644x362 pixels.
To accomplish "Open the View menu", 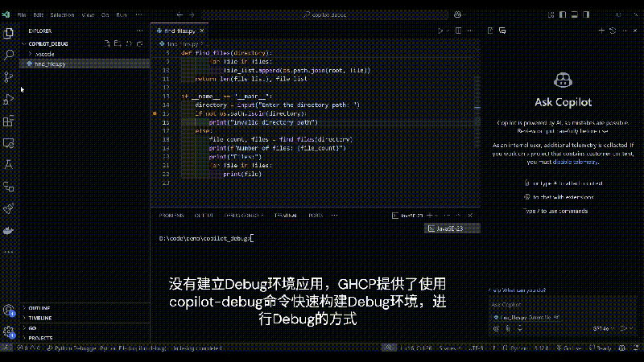I will point(88,14).
